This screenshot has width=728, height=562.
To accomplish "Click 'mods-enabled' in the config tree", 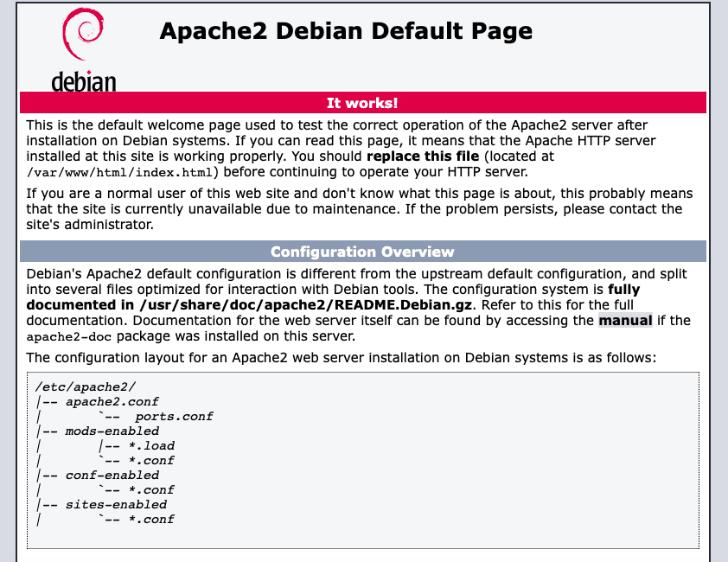I will [112, 431].
